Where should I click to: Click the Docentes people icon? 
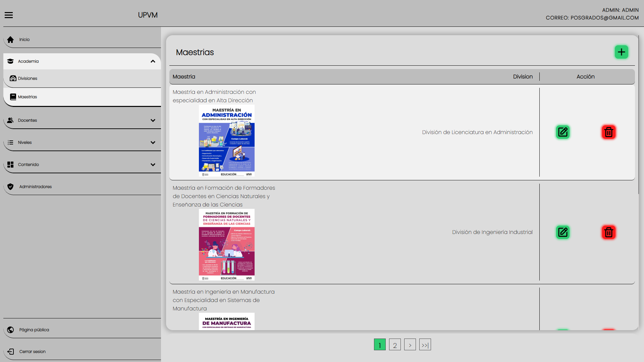click(x=10, y=120)
